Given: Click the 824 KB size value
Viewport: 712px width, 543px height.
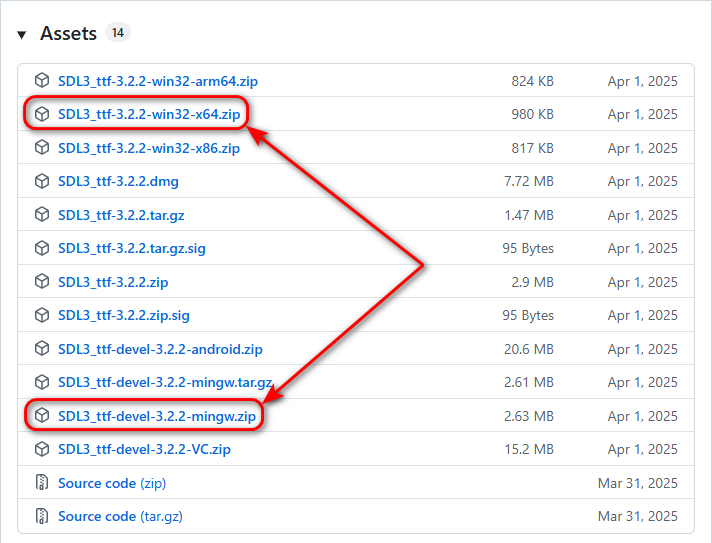Looking at the screenshot, I should tap(533, 81).
